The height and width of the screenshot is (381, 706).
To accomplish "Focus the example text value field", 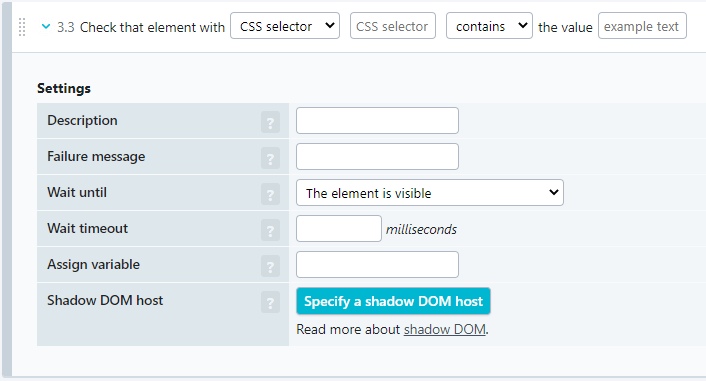I will point(642,26).
